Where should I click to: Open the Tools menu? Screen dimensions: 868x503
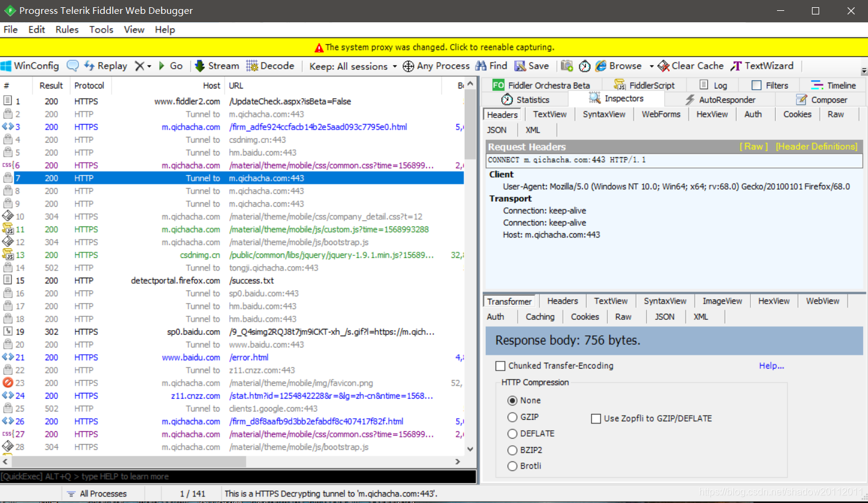(101, 30)
